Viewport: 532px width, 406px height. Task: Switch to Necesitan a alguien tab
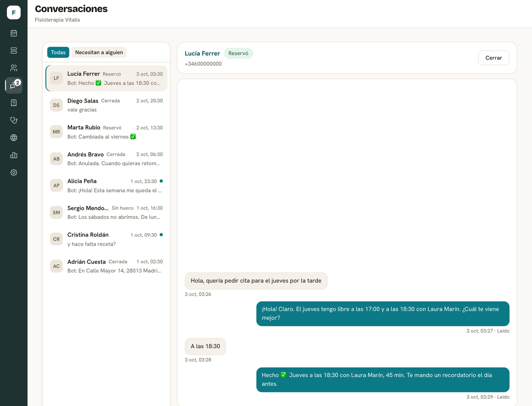[x=99, y=52]
